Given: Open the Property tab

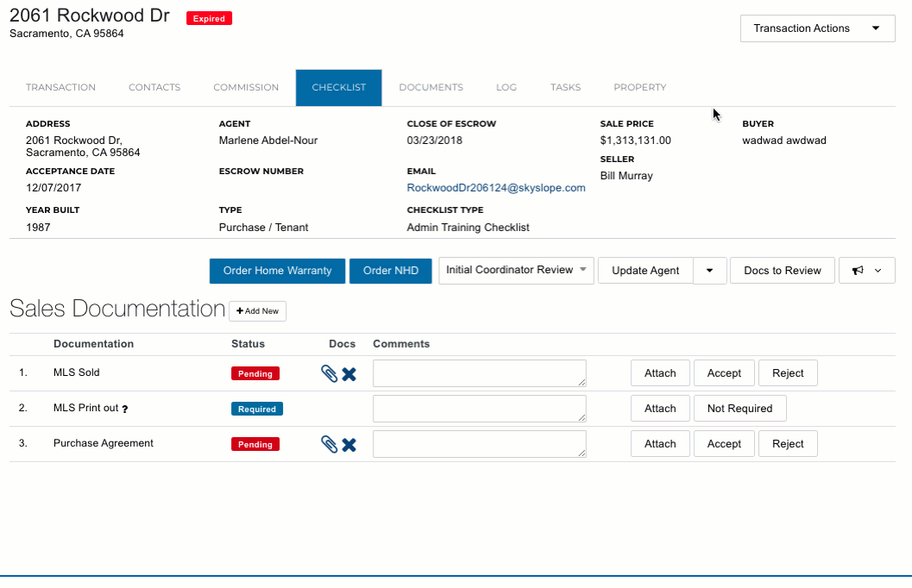Looking at the screenshot, I should [640, 87].
